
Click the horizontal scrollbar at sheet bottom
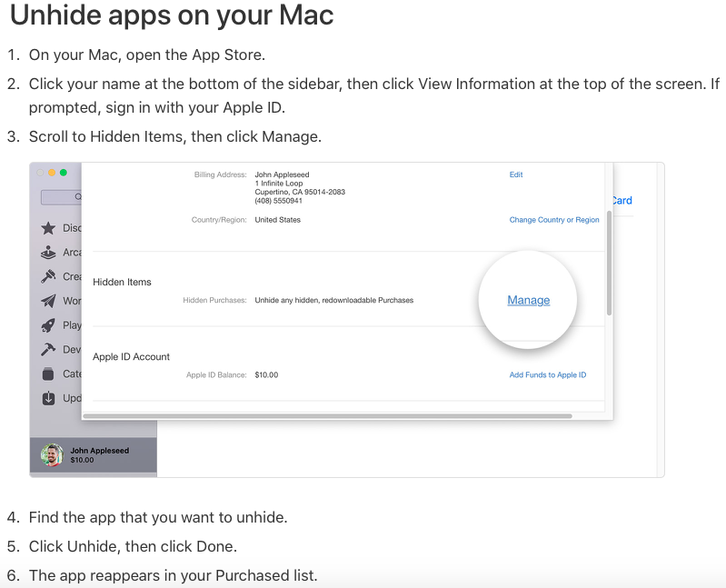[328, 415]
